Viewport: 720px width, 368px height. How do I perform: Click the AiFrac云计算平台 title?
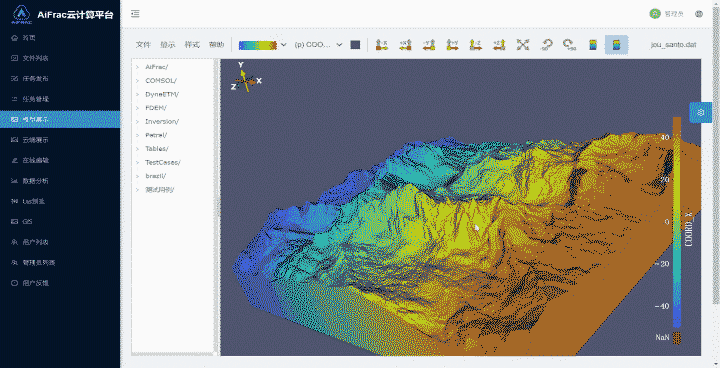point(75,15)
